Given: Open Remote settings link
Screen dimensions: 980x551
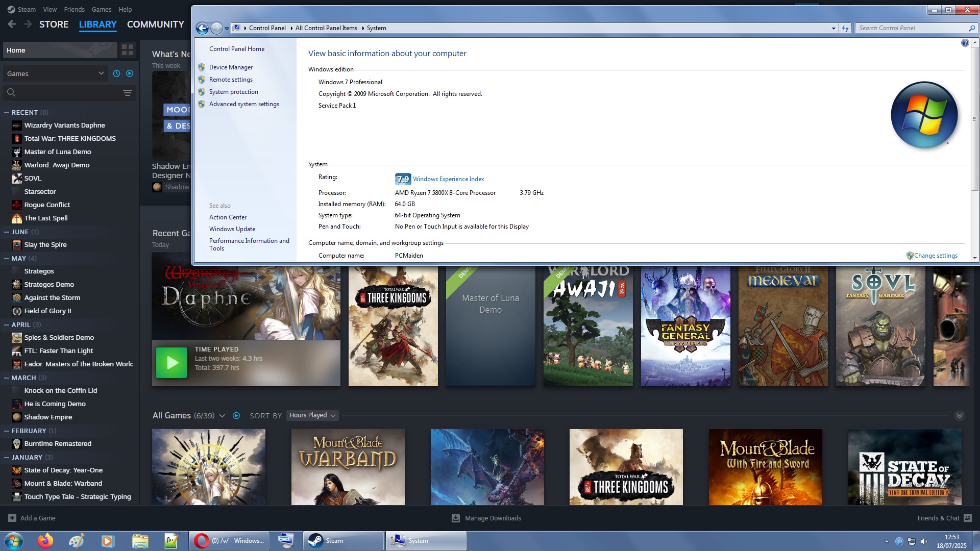Looking at the screenshot, I should click(x=231, y=80).
